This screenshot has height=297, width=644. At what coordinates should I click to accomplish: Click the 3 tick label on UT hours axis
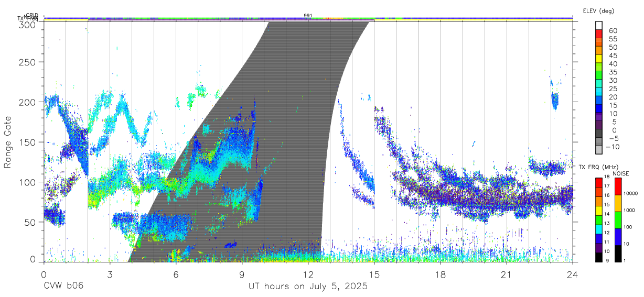[x=110, y=274]
